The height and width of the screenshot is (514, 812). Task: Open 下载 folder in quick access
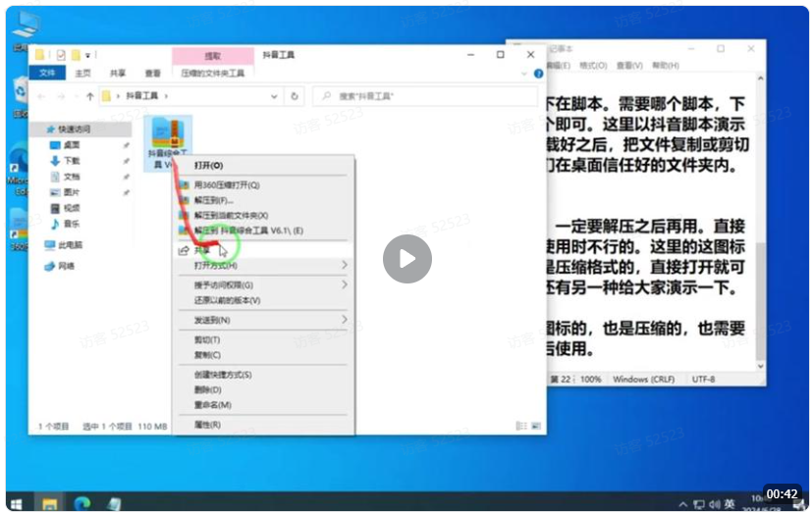pyautogui.click(x=73, y=160)
